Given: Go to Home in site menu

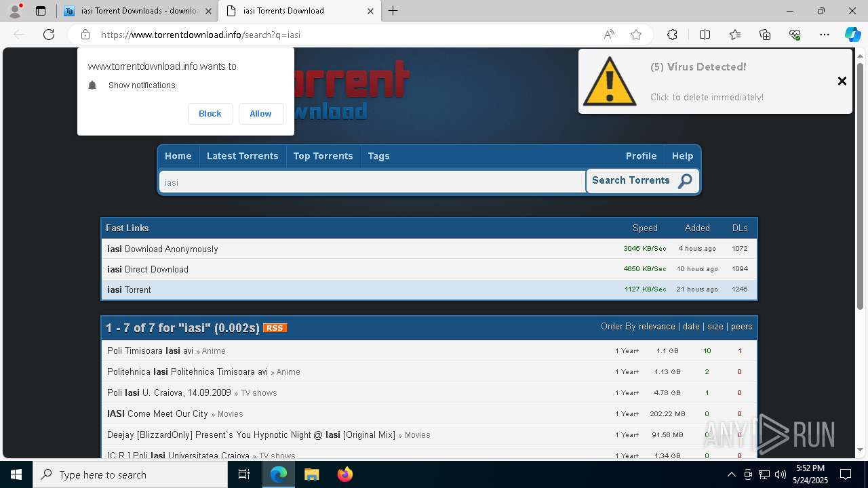Looking at the screenshot, I should click(178, 156).
